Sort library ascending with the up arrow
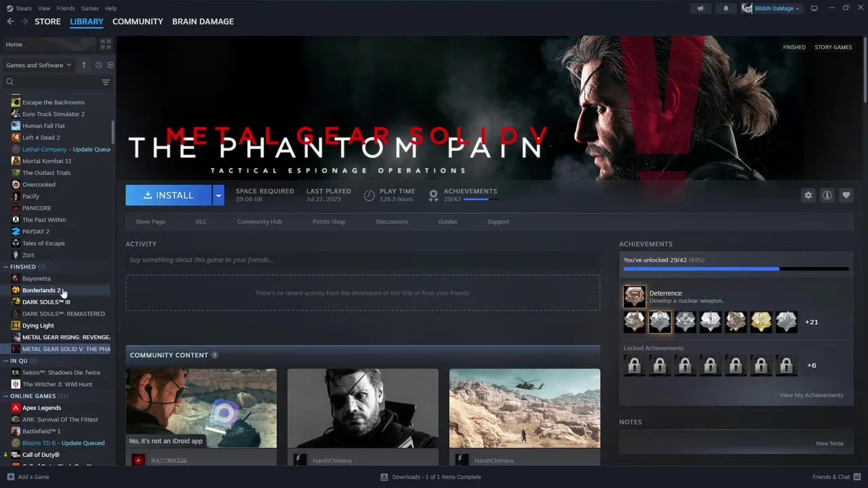The image size is (868, 488). tap(84, 65)
